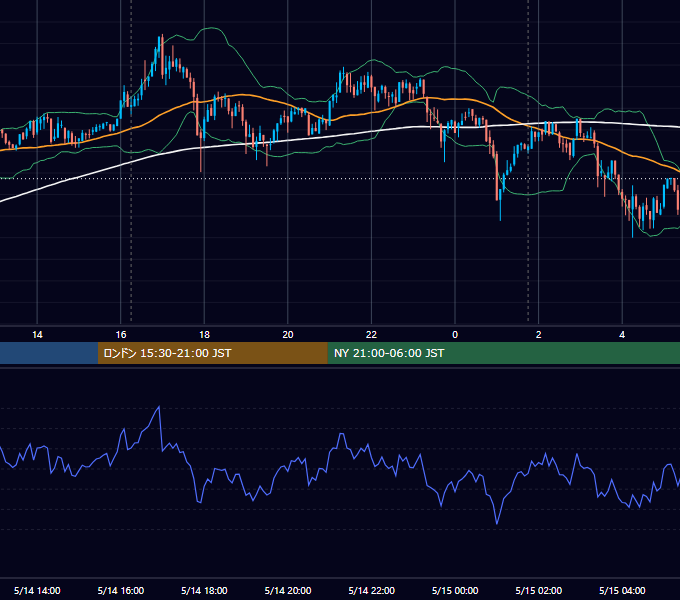The width and height of the screenshot is (680, 600).
Task: Click the 0 hour axis label
Action: (x=455, y=335)
